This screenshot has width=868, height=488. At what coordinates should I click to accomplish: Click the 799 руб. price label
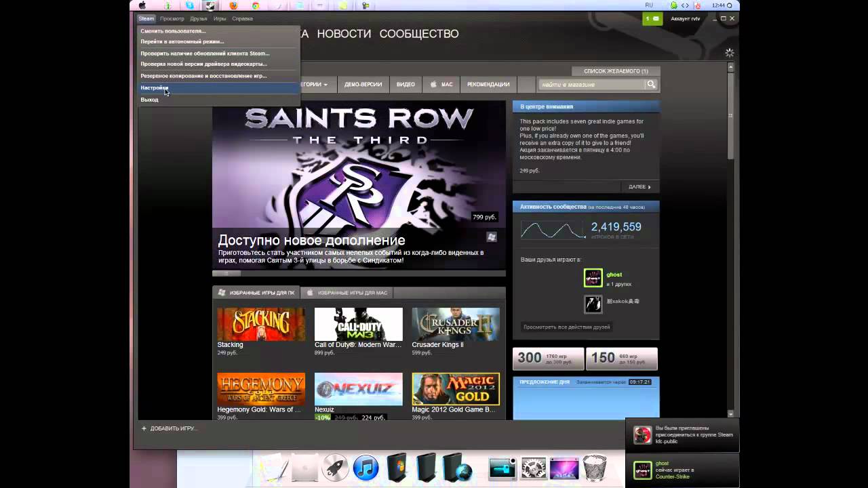484,217
